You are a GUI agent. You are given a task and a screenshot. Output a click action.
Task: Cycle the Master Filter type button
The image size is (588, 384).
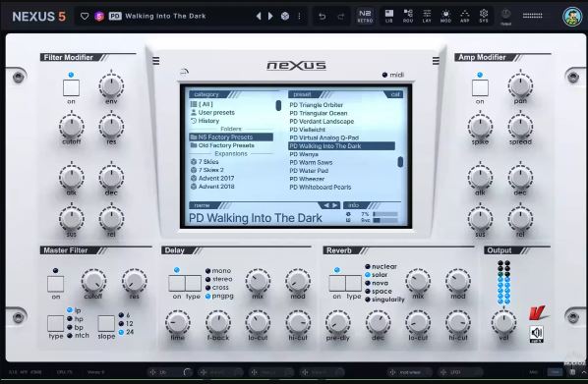[55, 324]
